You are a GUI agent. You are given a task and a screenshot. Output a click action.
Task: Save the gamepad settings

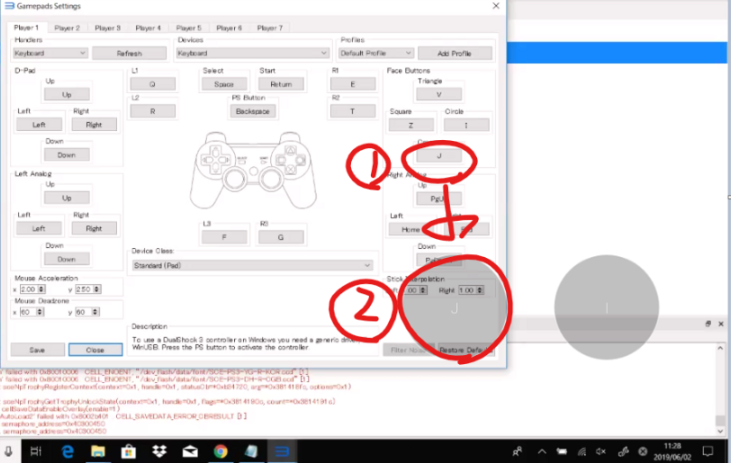[37, 350]
